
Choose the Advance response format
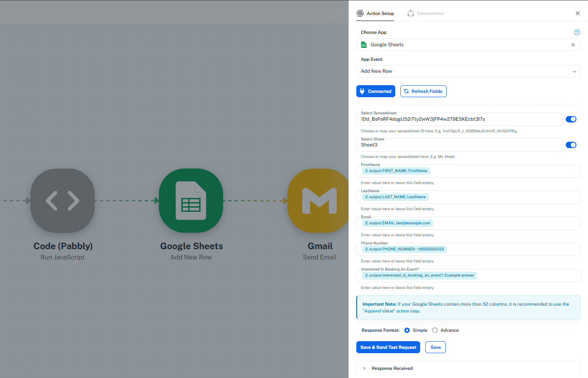435,330
